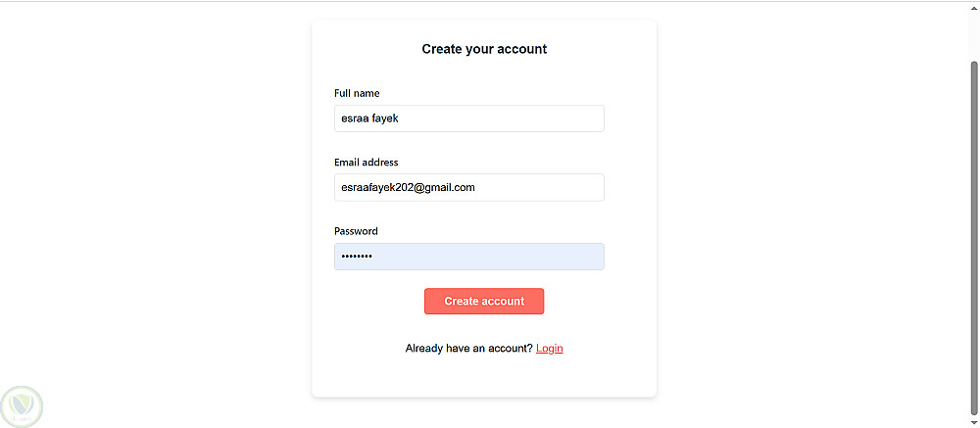
Task: Open the Login link
Action: (x=549, y=349)
